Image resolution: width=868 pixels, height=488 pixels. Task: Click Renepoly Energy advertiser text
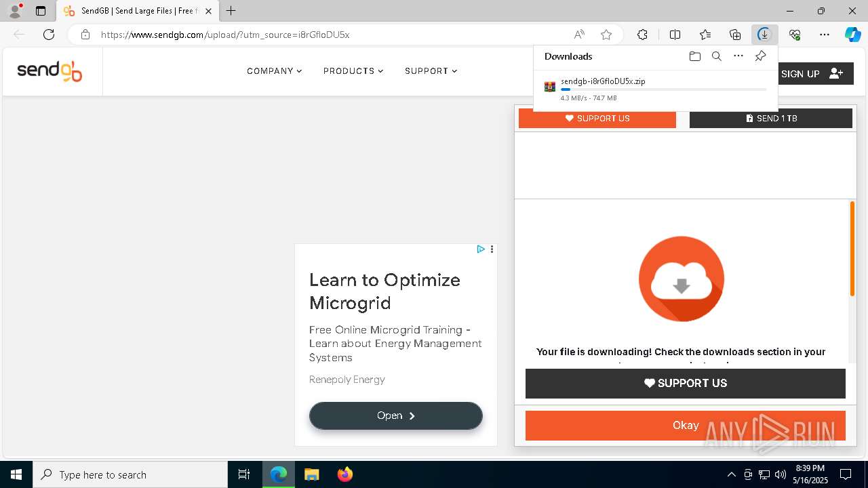pyautogui.click(x=347, y=380)
